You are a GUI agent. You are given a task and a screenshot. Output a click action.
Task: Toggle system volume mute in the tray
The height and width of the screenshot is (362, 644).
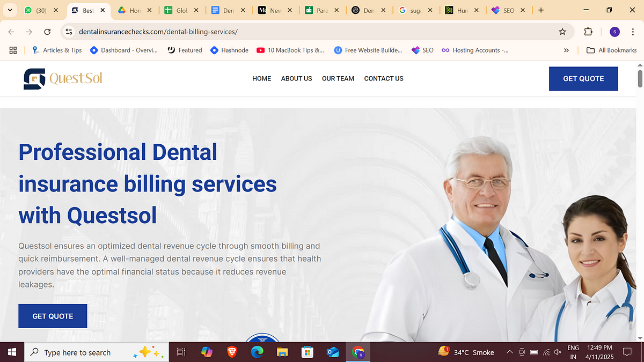click(558, 352)
